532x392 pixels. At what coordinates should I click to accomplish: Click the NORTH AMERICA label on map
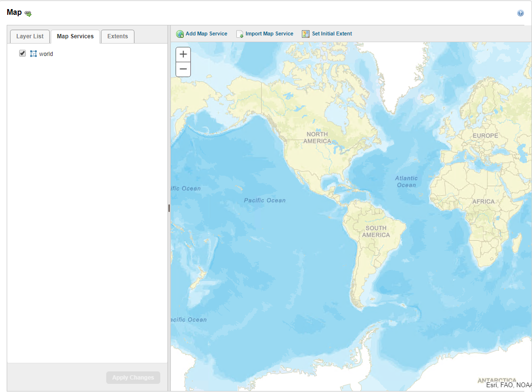[317, 137]
